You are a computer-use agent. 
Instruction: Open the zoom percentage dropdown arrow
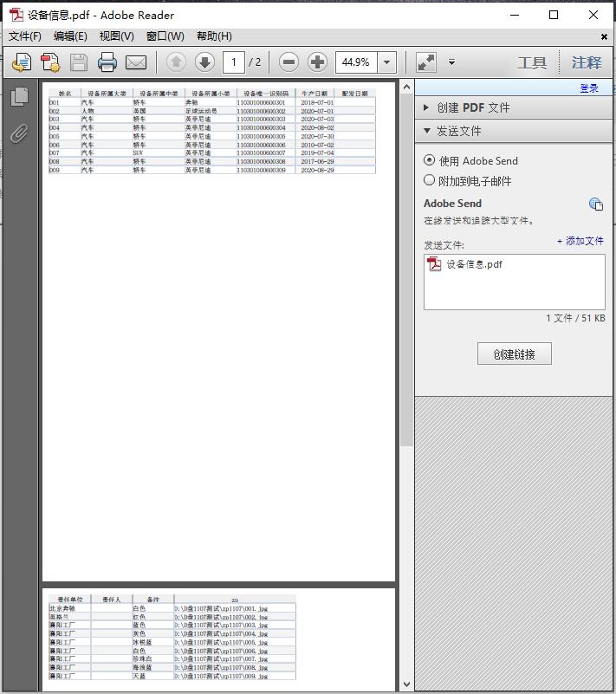coord(386,62)
